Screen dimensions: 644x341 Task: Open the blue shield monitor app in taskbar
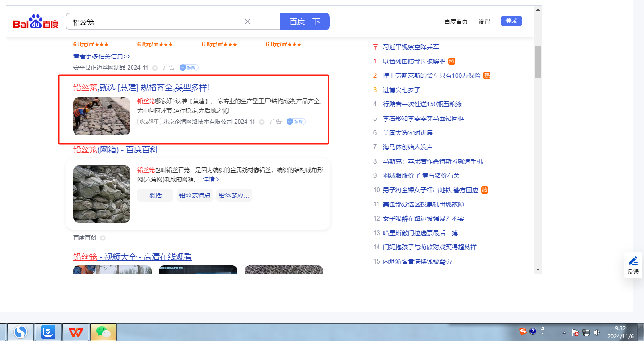[x=48, y=332]
